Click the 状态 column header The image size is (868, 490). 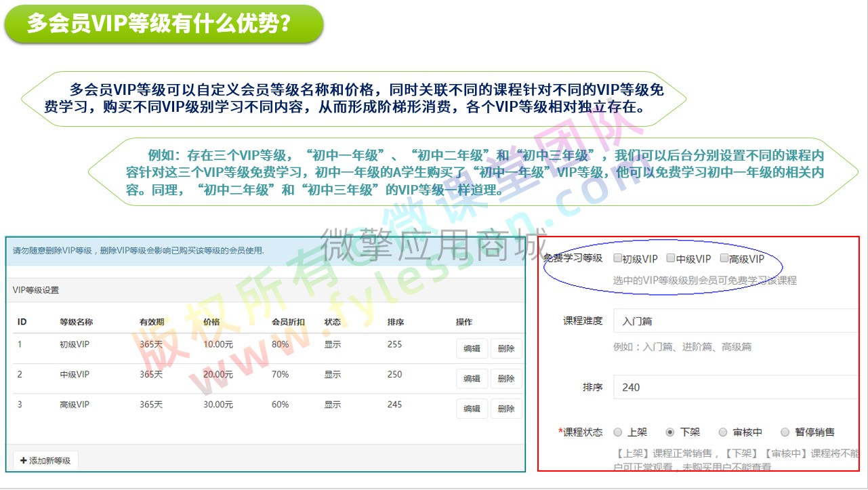(333, 322)
